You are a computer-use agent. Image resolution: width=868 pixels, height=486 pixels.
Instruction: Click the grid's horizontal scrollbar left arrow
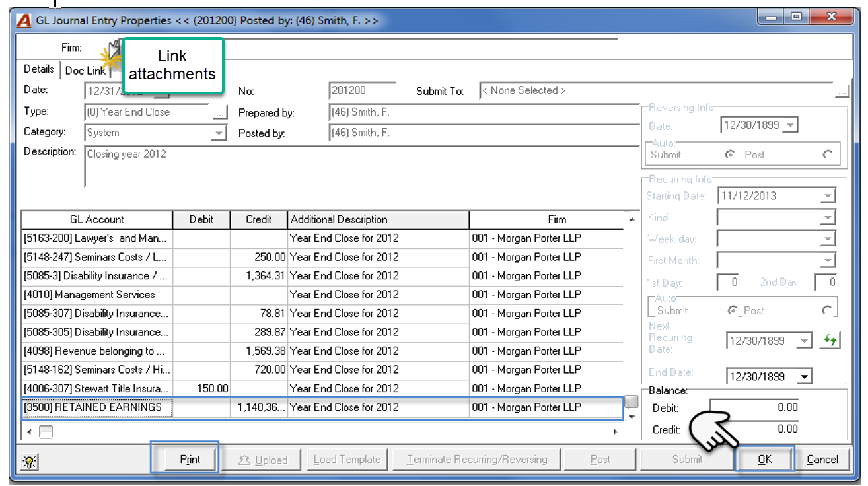point(29,432)
